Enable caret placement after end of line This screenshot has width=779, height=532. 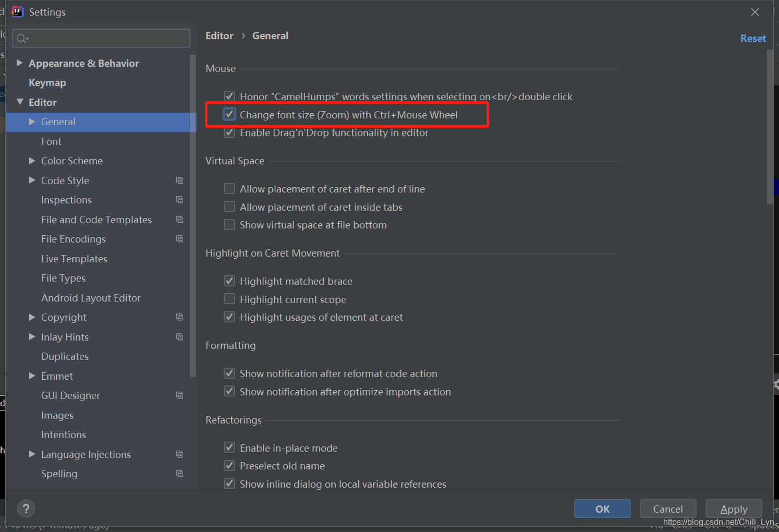229,188
